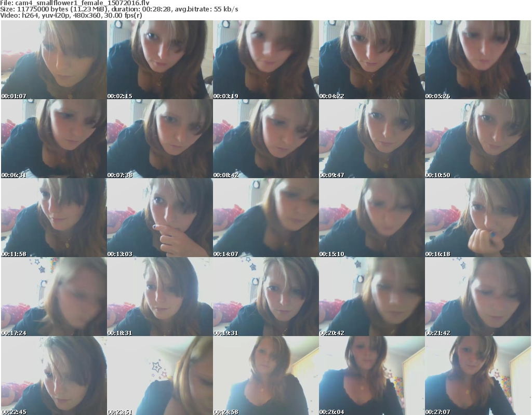Open the frame timestamped 00:06:31
Screen dimensions: 532x415
click(54, 139)
